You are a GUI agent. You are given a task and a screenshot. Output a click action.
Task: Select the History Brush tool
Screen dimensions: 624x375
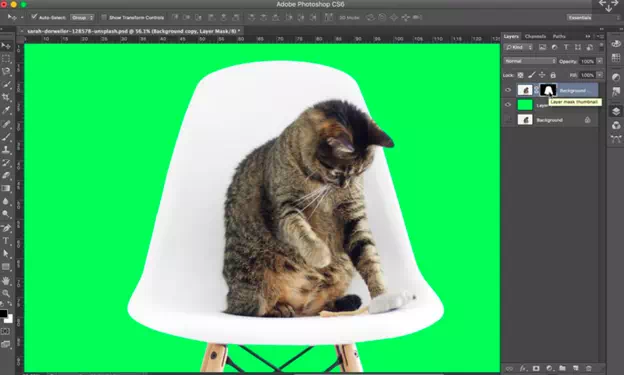6,163
